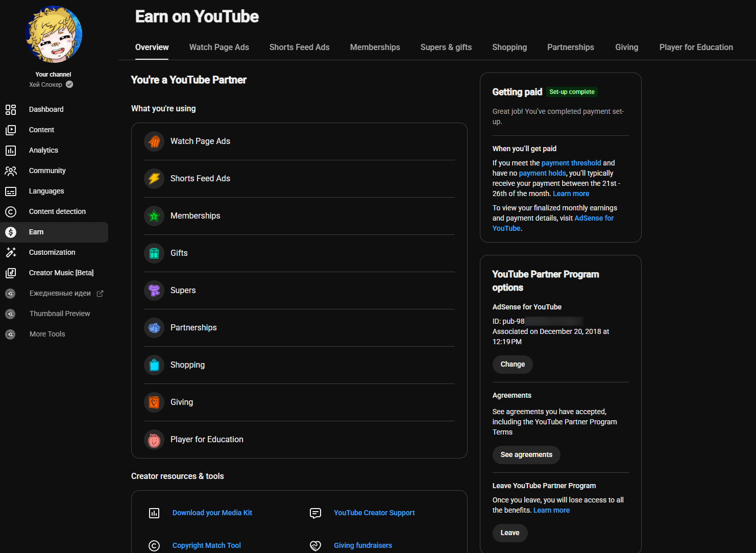Click the Memberships green star icon

pyautogui.click(x=154, y=216)
